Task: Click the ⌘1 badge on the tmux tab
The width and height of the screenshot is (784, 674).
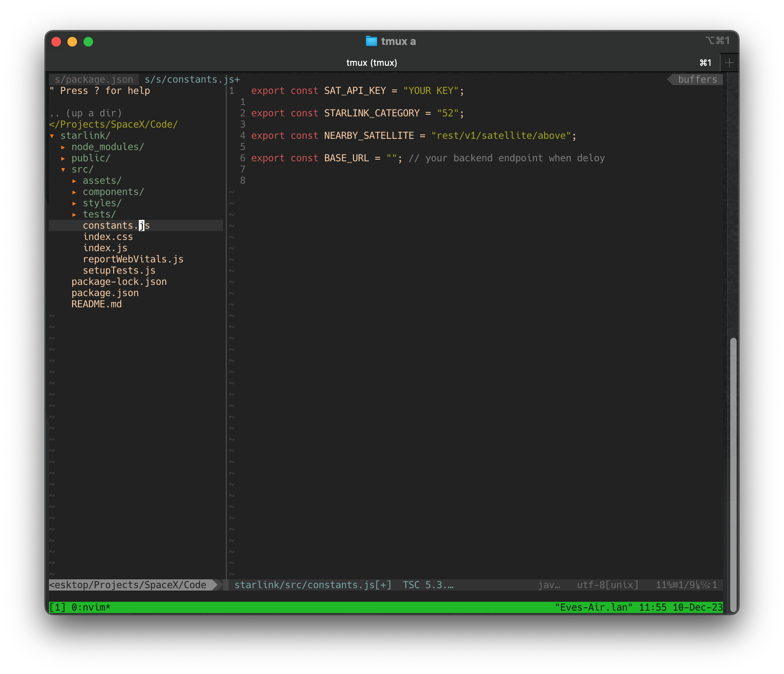Action: pos(705,63)
